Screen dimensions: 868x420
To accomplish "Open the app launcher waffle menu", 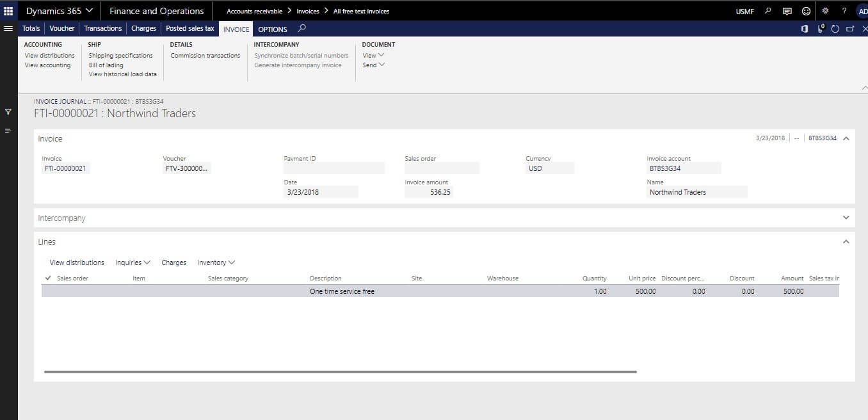I will coord(8,11).
